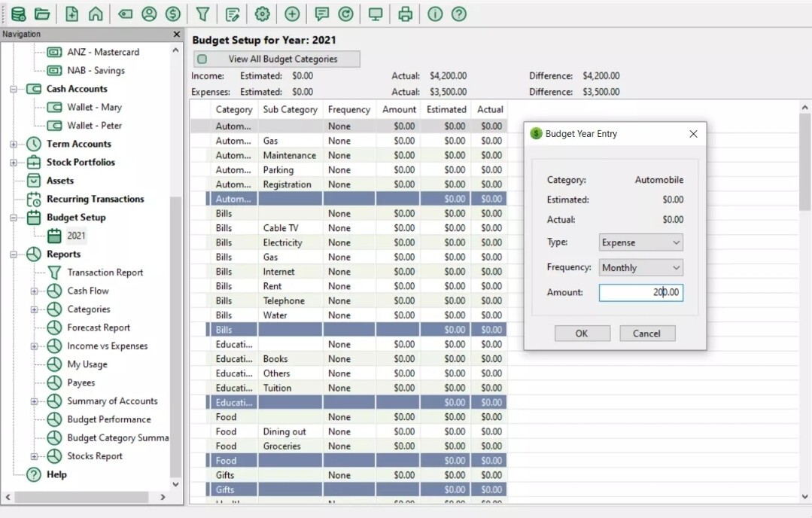Collapse the Budget Setup tree node
Image resolution: width=812 pixels, height=518 pixels.
tap(14, 218)
